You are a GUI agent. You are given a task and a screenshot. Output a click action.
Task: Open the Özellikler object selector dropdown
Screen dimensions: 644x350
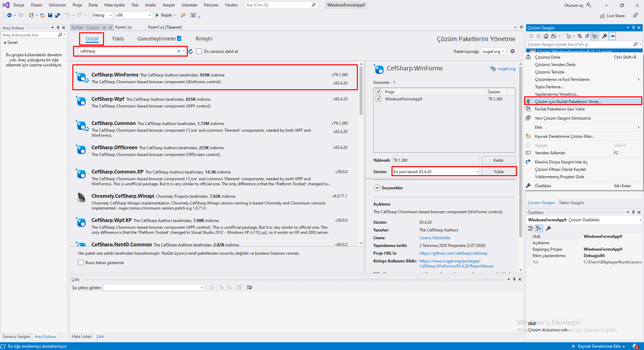[640, 220]
